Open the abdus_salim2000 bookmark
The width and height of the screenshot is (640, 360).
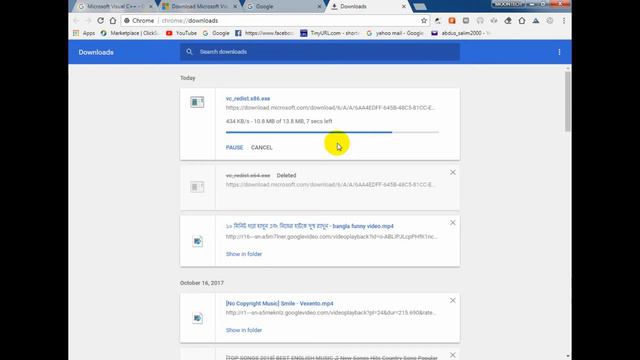click(x=460, y=33)
